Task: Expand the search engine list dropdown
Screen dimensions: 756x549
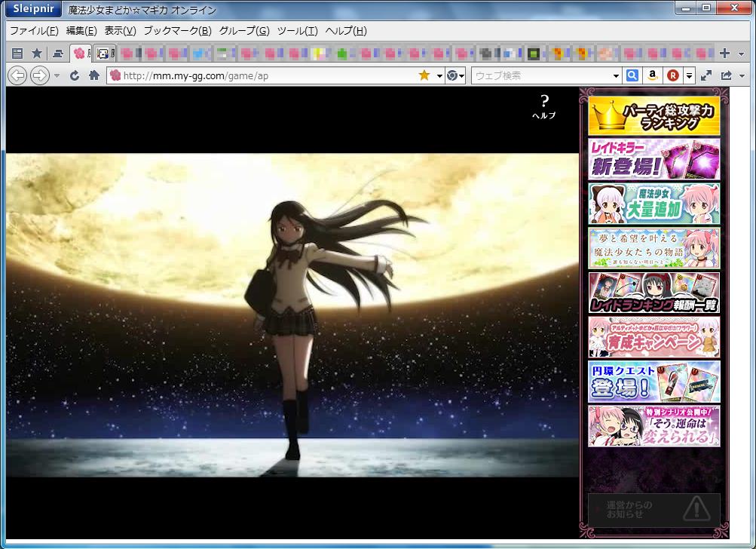Action: coord(689,75)
